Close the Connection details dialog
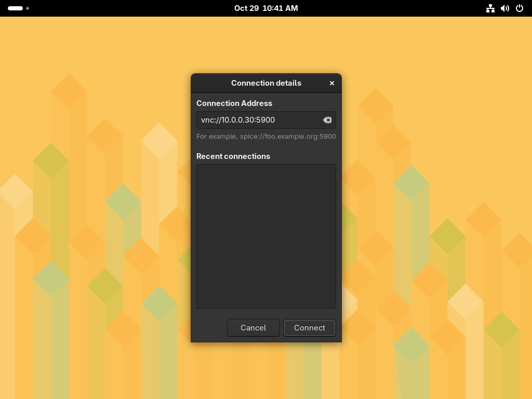The height and width of the screenshot is (399, 532). click(x=332, y=83)
